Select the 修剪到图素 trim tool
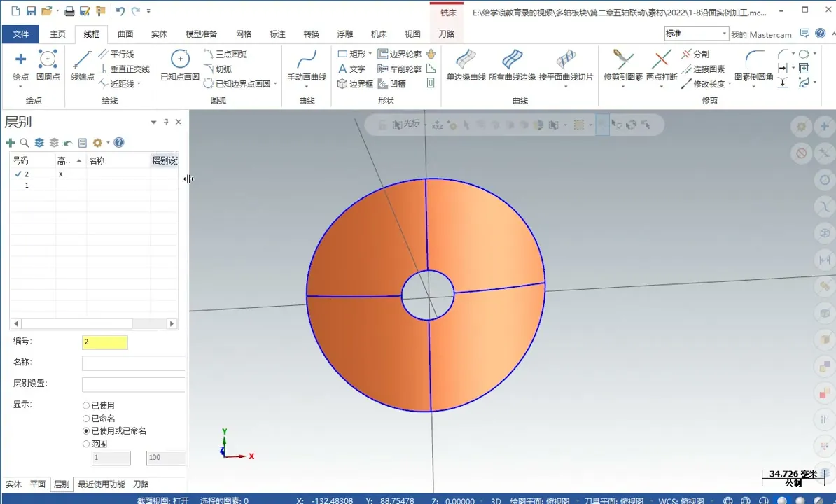This screenshot has height=504, width=836. pos(623,66)
